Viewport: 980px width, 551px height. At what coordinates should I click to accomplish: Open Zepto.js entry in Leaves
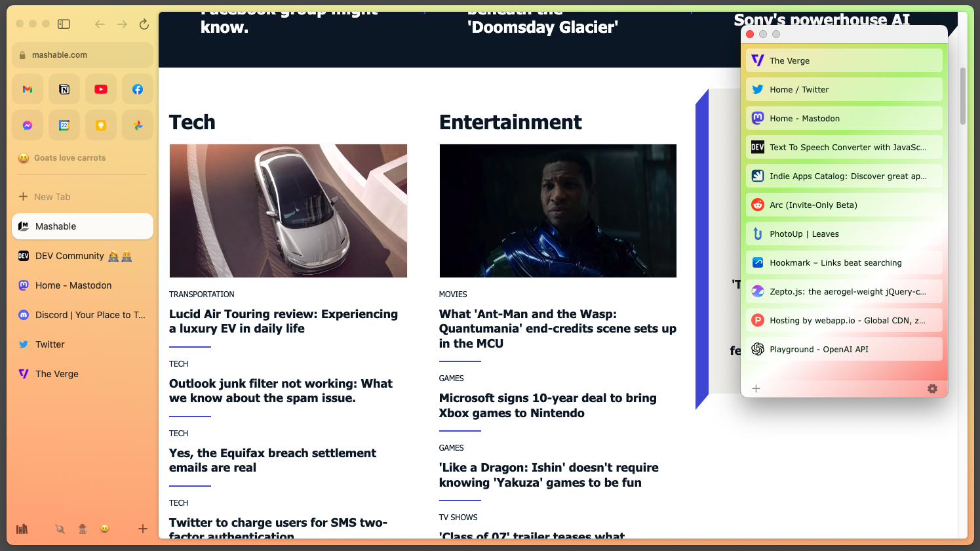pyautogui.click(x=844, y=292)
